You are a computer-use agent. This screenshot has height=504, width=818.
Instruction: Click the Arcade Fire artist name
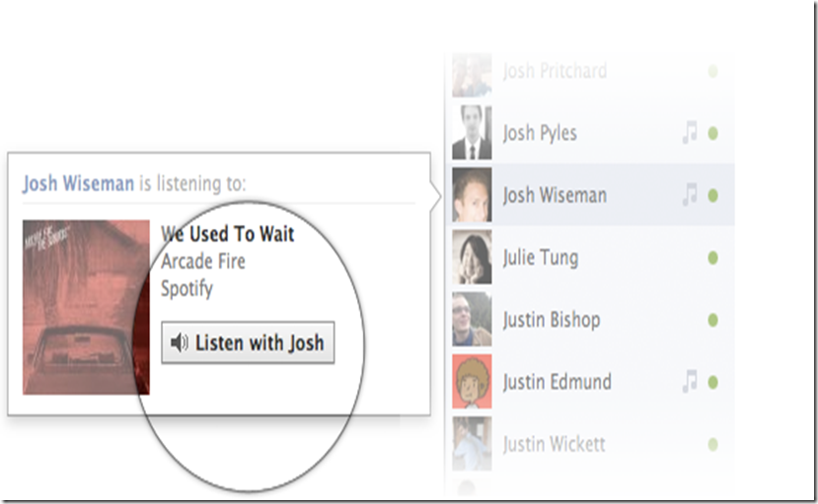(203, 261)
